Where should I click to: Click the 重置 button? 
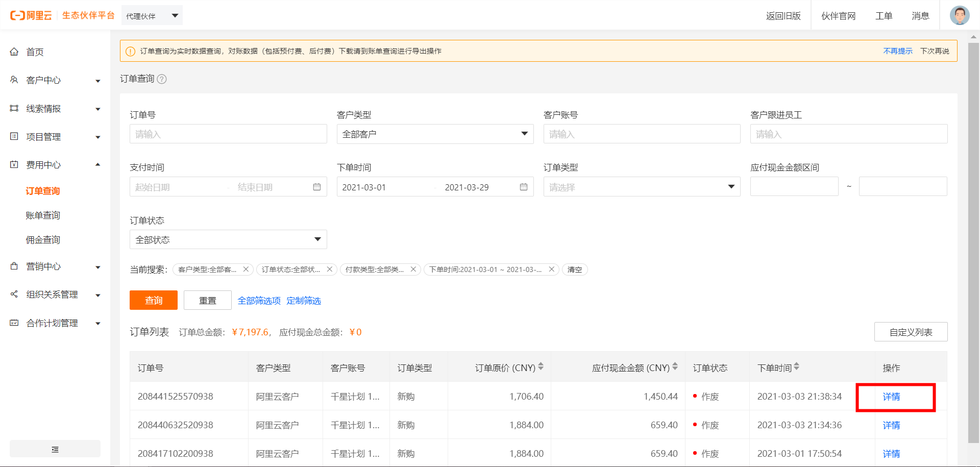tap(208, 300)
